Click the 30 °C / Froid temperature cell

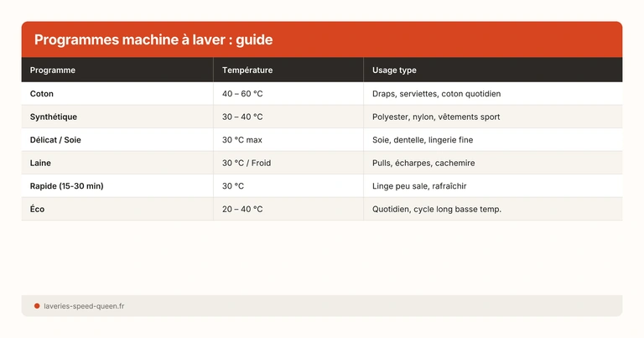click(x=247, y=163)
